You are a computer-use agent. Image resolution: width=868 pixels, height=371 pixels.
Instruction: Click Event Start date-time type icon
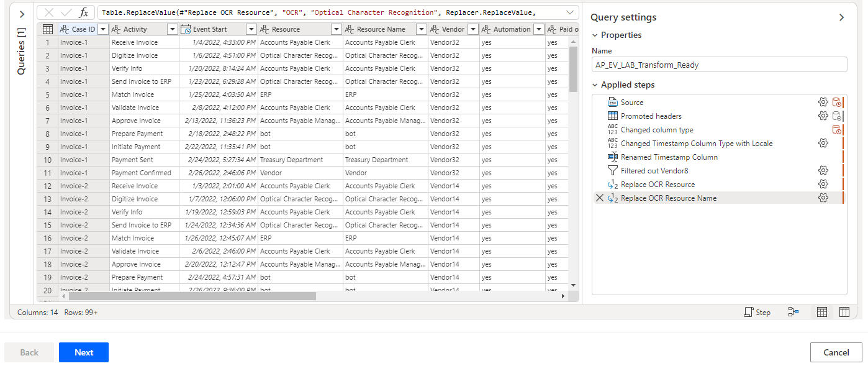click(186, 29)
